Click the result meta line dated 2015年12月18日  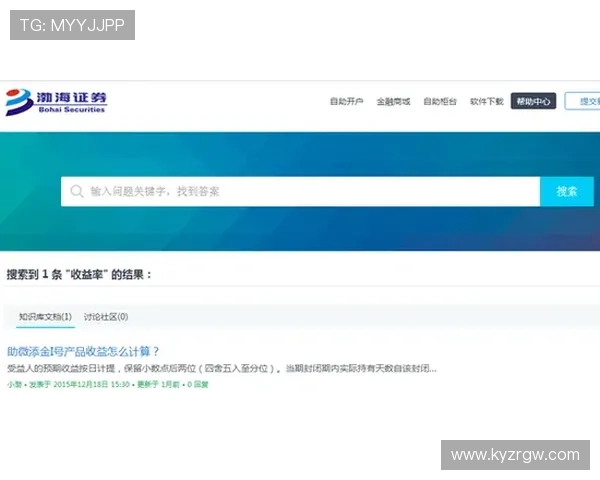108,384
